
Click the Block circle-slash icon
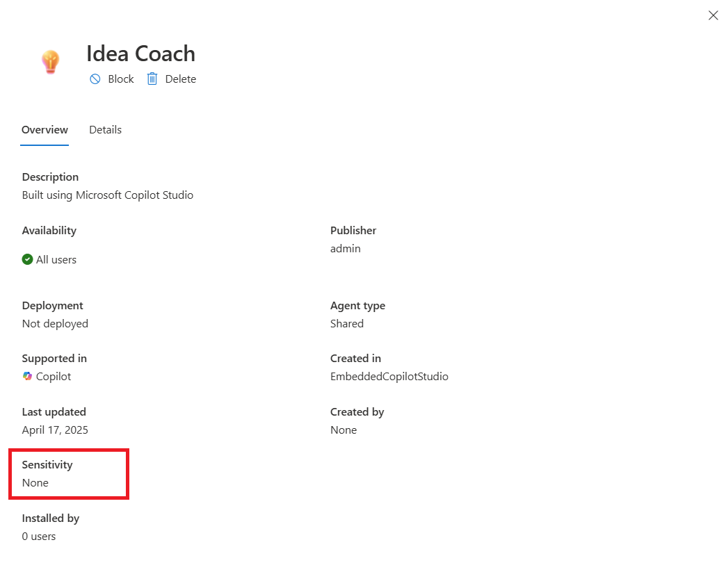[95, 79]
